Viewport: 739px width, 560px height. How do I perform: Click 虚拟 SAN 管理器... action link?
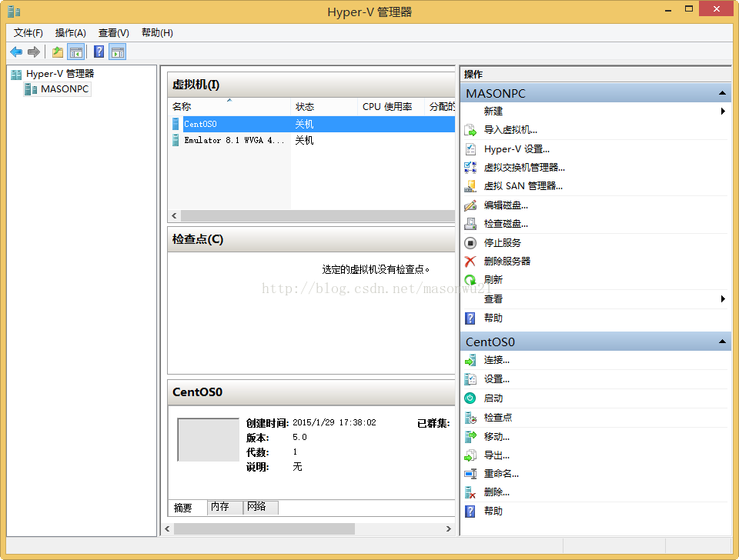point(523,186)
